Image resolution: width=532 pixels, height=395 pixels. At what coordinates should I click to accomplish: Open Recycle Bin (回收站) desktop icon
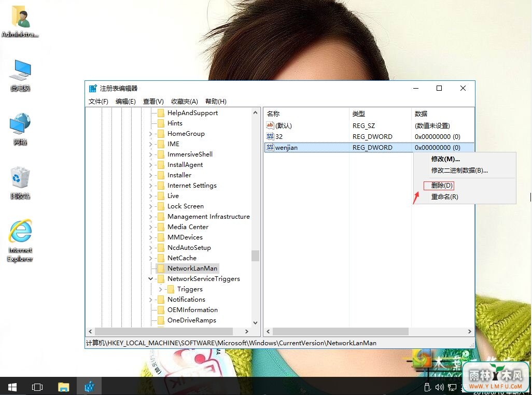[20, 183]
